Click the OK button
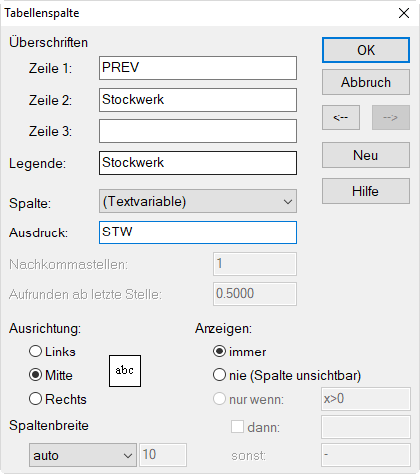The image size is (420, 474). [x=366, y=50]
